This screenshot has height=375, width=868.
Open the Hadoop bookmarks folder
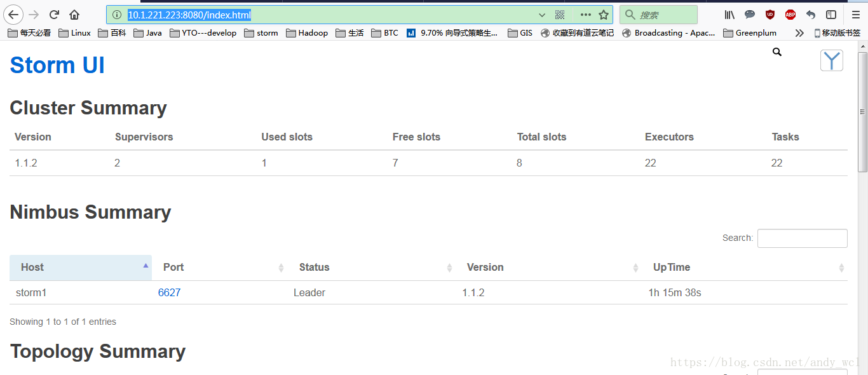307,33
